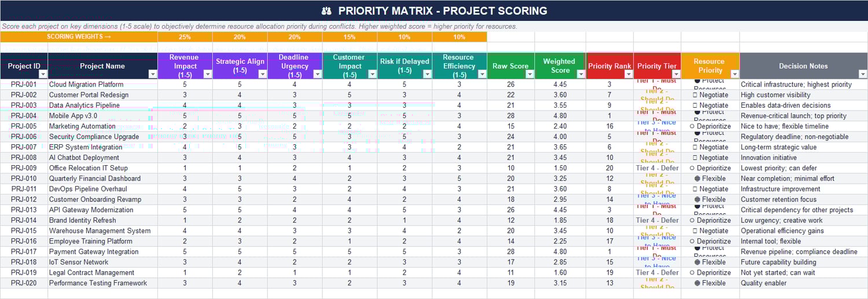Select the Performance Testing Framework cell
868x299 pixels.
[x=102, y=283]
